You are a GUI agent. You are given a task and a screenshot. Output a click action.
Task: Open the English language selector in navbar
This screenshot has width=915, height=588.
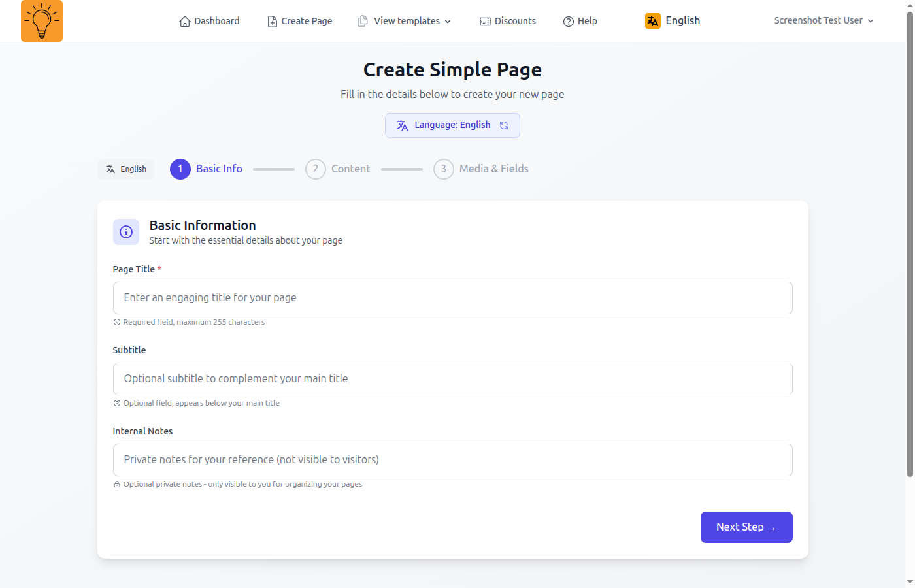673,21
